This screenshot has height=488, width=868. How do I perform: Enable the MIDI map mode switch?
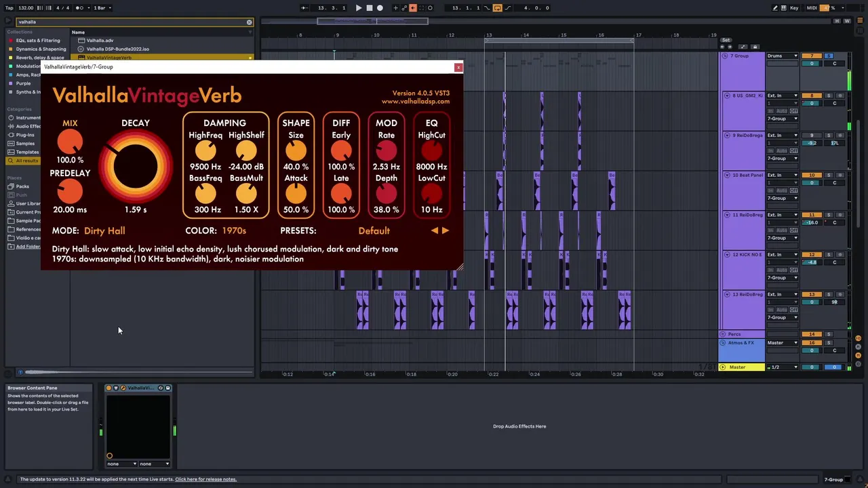point(812,8)
